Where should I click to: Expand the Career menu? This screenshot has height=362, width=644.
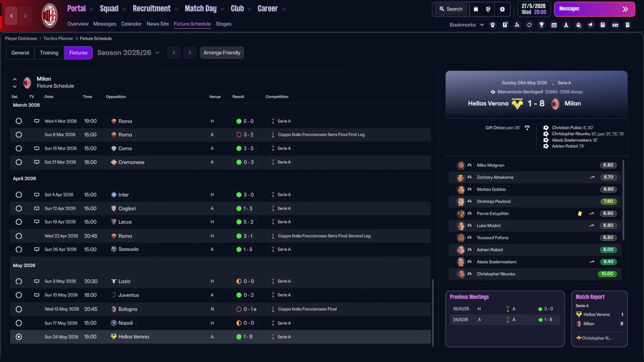tap(272, 9)
